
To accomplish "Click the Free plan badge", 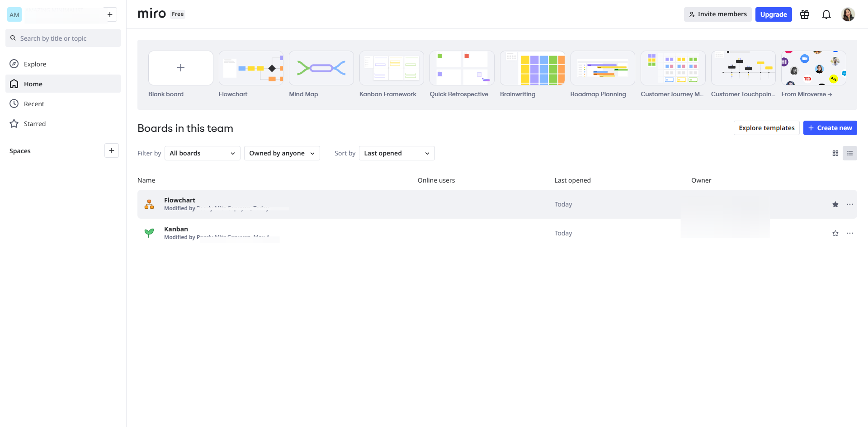I will (x=178, y=14).
